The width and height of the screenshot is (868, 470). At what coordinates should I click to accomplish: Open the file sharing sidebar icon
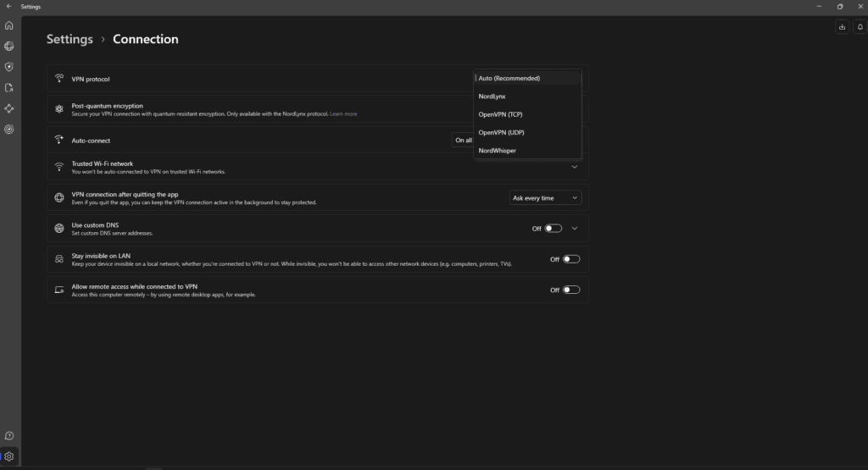tap(9, 87)
